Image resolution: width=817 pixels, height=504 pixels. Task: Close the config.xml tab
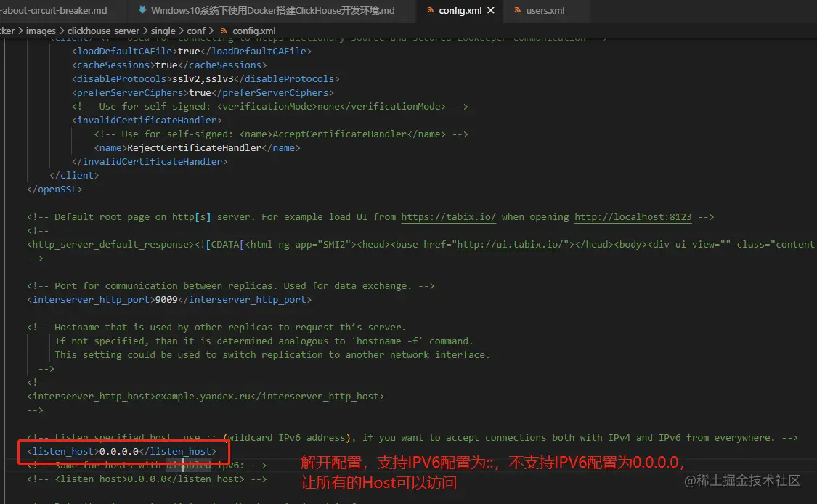coord(491,10)
